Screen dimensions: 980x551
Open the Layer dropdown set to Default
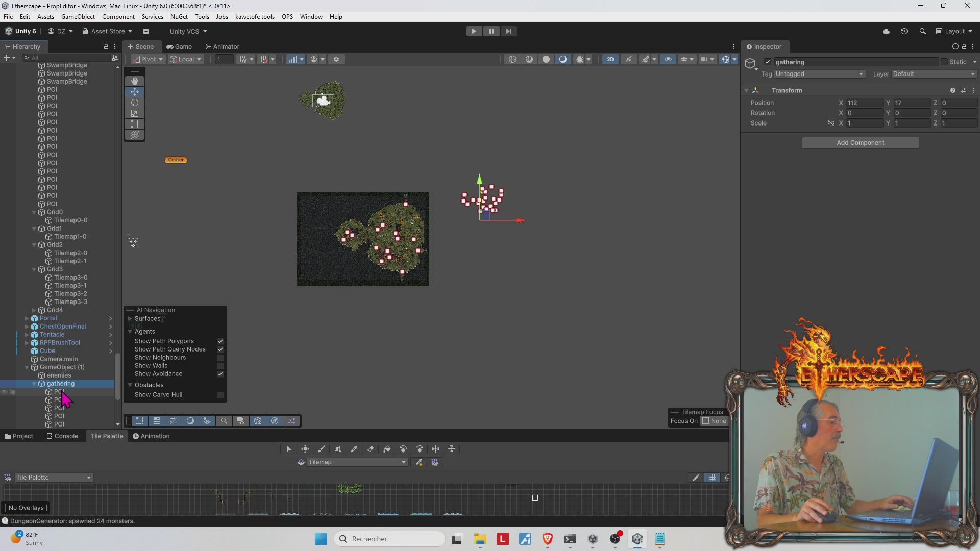934,74
